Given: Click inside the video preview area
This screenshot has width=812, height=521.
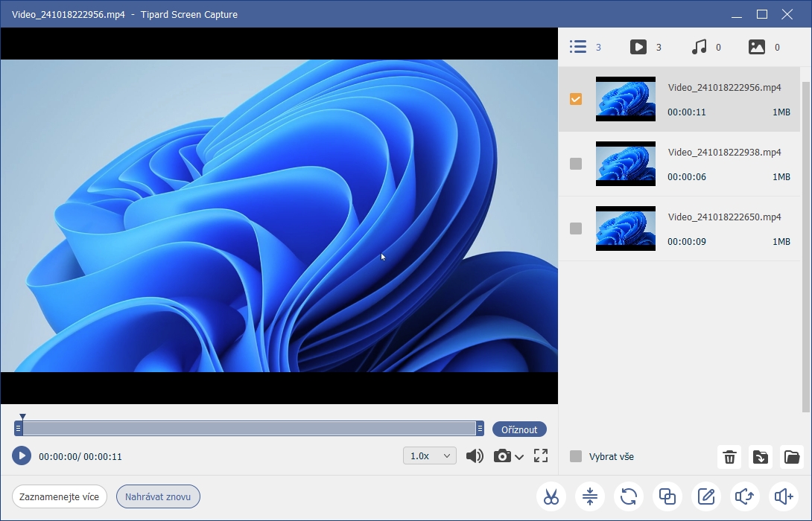Looking at the screenshot, I should coord(279,216).
